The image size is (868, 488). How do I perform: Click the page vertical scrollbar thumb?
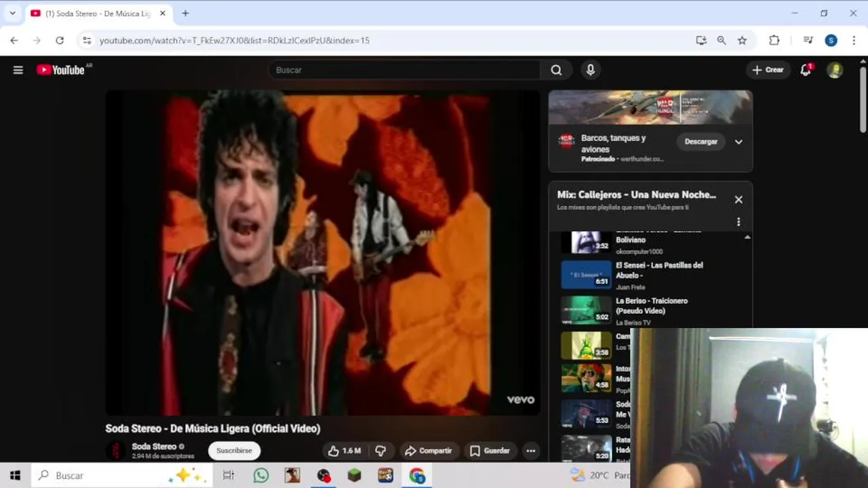pyautogui.click(x=863, y=100)
